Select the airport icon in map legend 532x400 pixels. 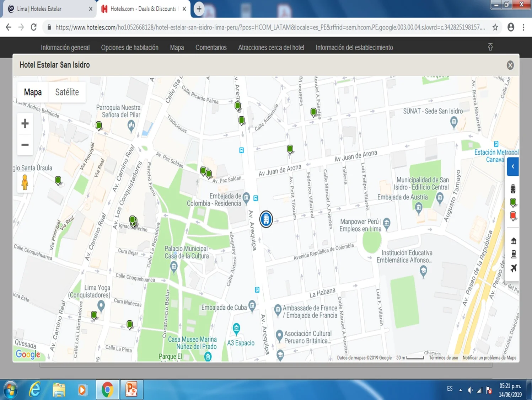click(513, 268)
